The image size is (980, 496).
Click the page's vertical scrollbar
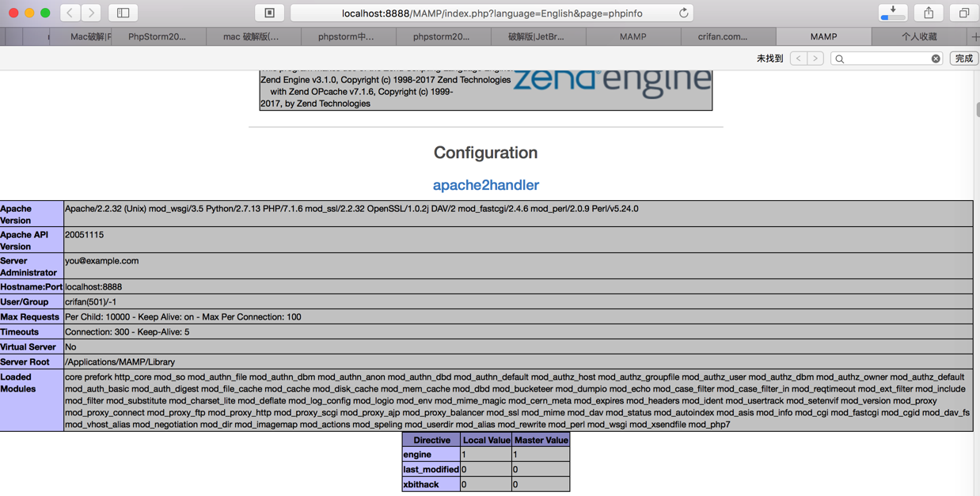(x=978, y=110)
